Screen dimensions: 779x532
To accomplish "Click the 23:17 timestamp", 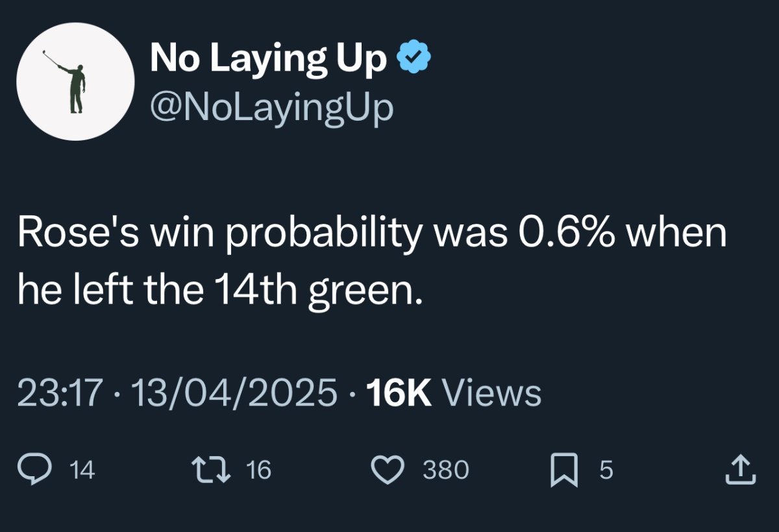I will [60, 393].
